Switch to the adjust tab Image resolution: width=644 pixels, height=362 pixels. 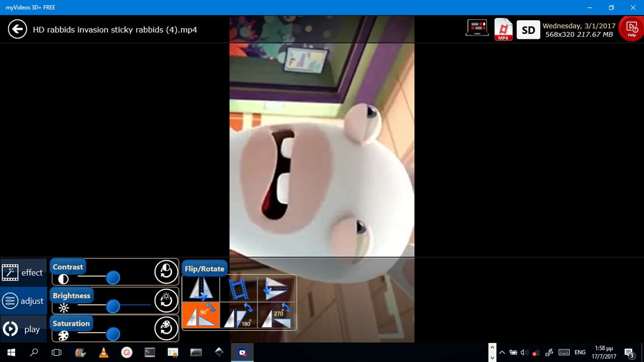(x=23, y=301)
